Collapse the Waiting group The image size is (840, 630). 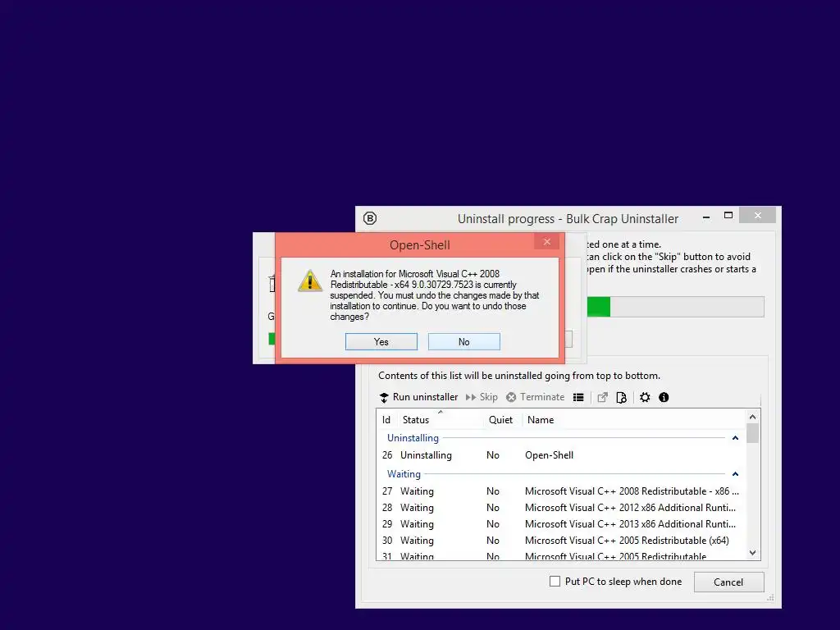point(735,474)
